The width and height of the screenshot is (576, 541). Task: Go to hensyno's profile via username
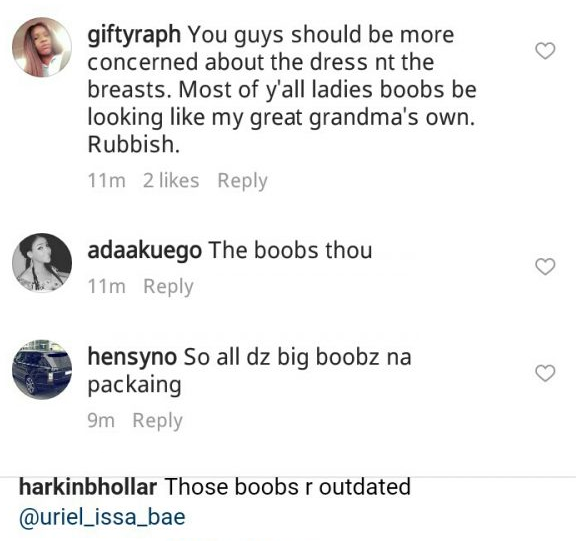(x=132, y=357)
